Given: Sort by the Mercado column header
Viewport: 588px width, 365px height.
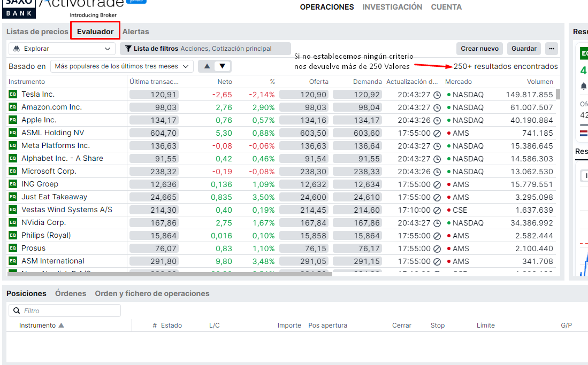Looking at the screenshot, I should click(458, 82).
